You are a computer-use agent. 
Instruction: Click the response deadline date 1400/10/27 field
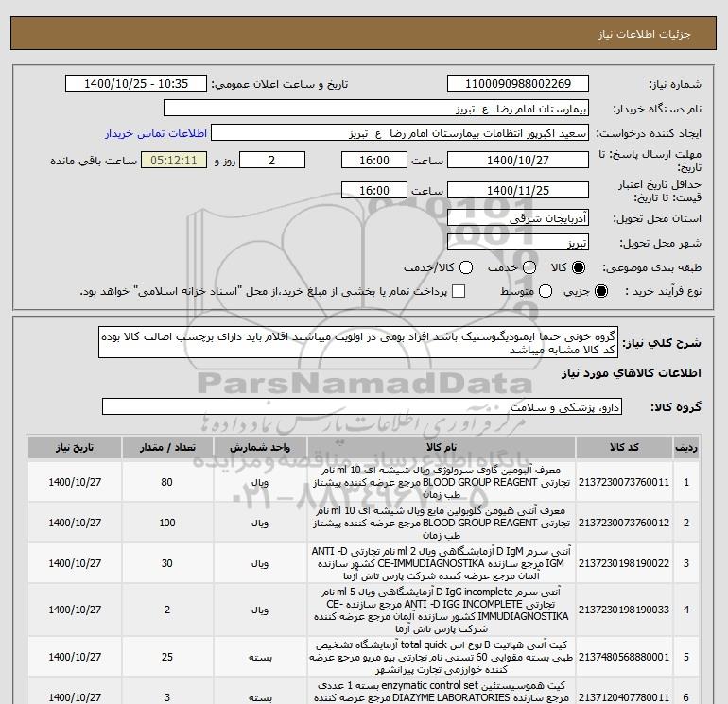pos(518,160)
